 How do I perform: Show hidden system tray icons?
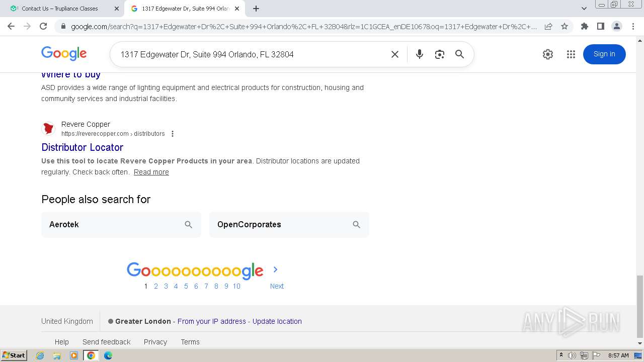coord(561,355)
